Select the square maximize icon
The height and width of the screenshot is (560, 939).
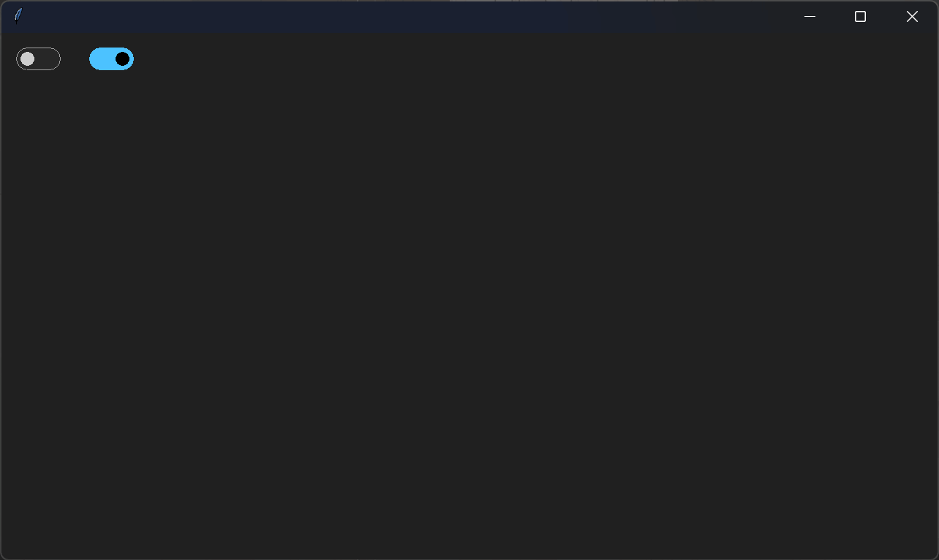(x=860, y=16)
